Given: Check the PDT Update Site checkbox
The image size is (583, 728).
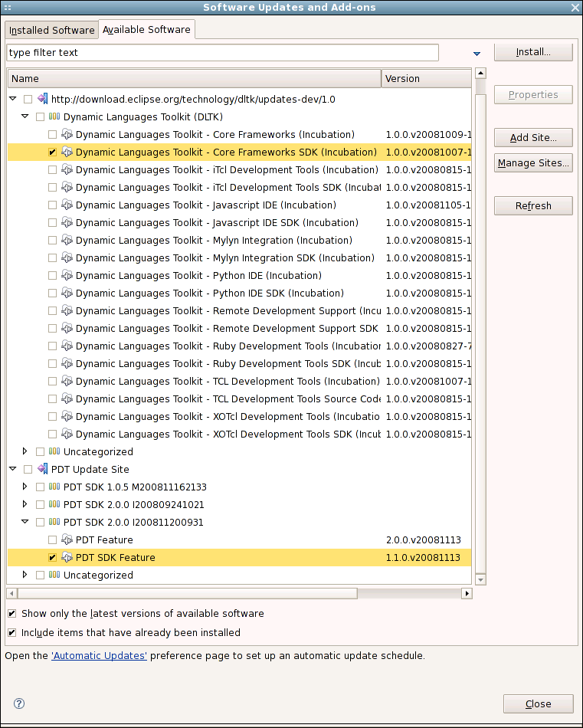Looking at the screenshot, I should pos(28,470).
